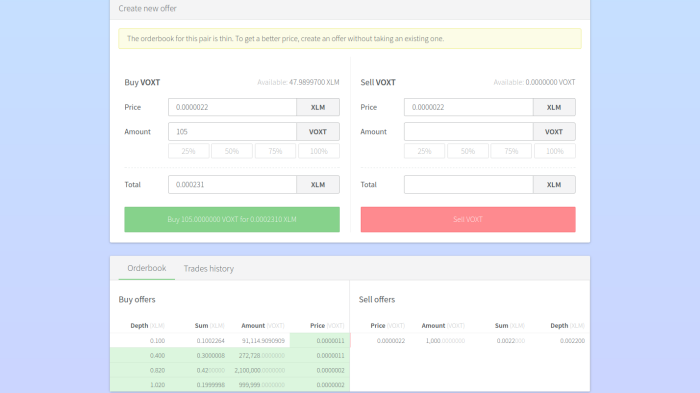The image size is (700, 393).
Task: Click the XLM unit beside Sell Price
Action: [x=554, y=107]
